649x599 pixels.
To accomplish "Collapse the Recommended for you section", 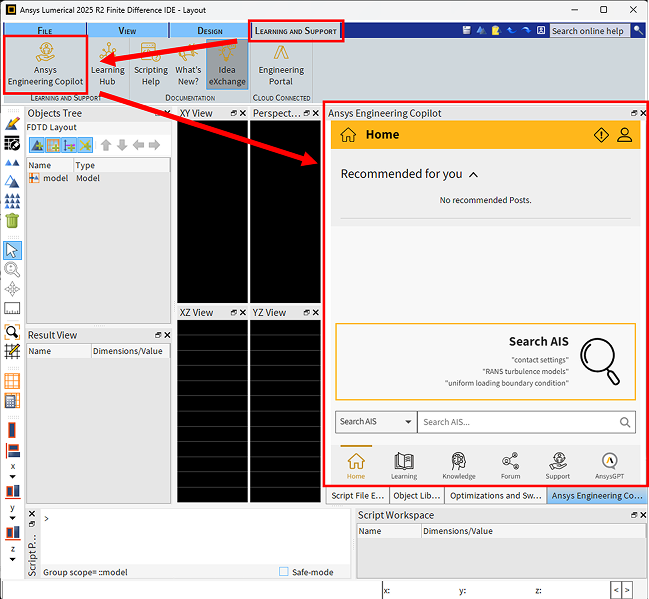I will [x=473, y=174].
